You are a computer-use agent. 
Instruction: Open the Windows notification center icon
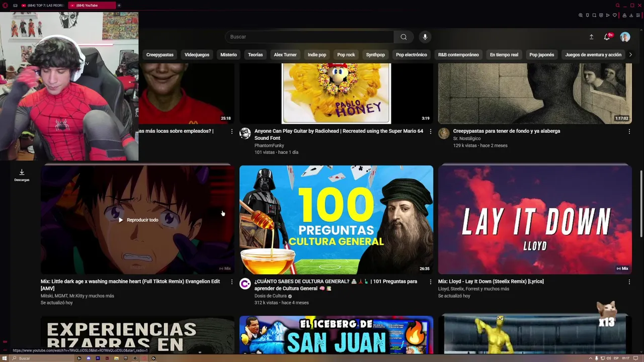[x=635, y=358]
